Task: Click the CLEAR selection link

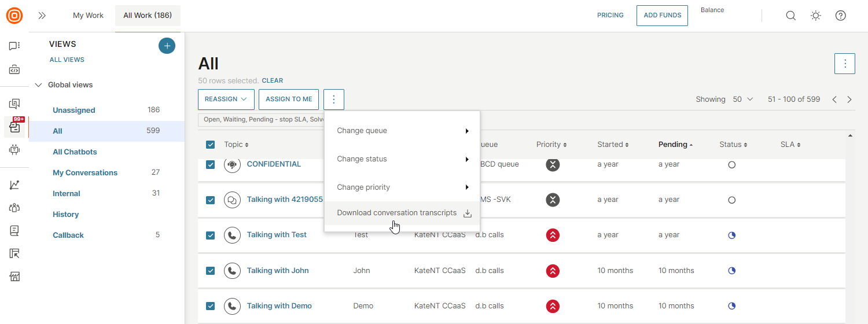Action: coord(273,80)
